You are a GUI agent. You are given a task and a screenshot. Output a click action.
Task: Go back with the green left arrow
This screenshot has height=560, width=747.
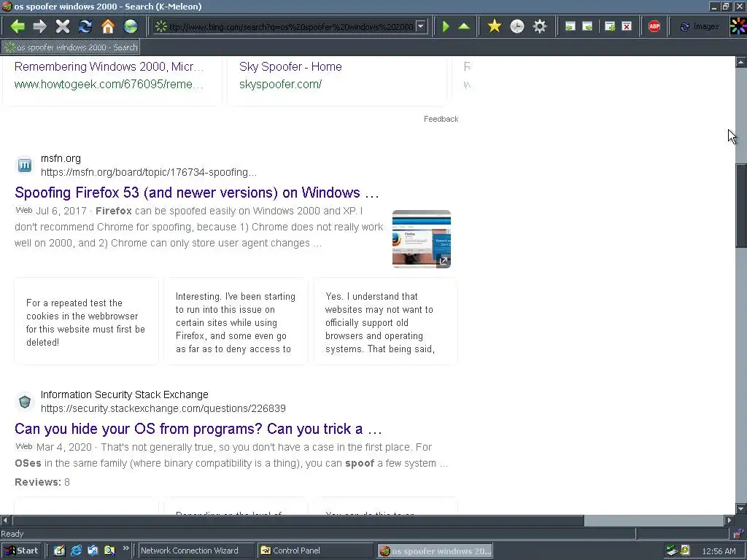tap(18, 26)
